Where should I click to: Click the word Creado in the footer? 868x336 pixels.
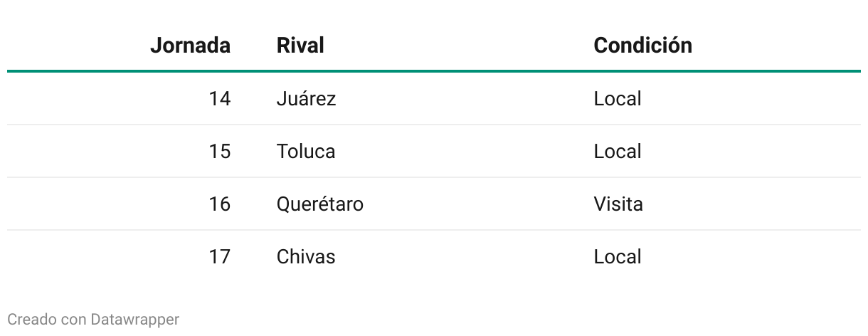click(32, 320)
